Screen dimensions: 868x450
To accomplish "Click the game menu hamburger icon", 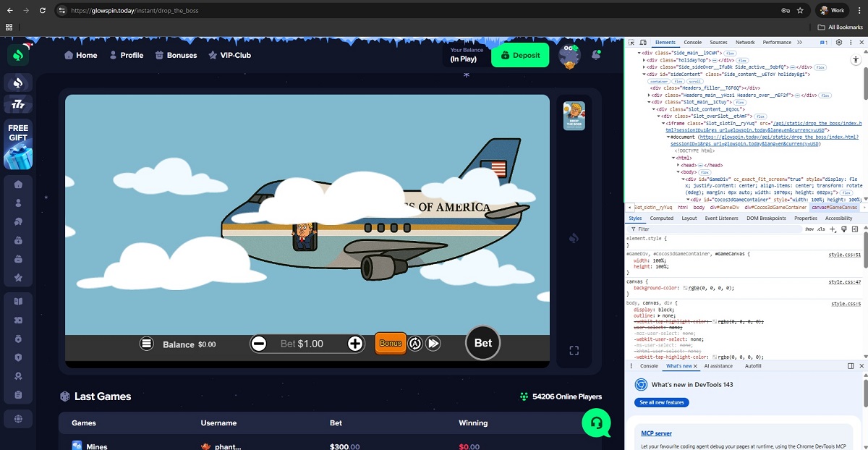I will coord(147,344).
